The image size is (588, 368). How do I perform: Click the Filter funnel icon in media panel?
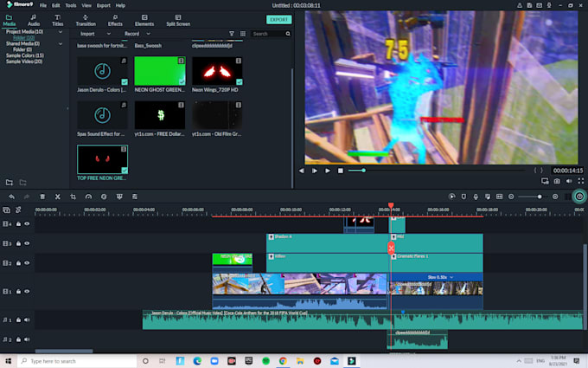[232, 34]
